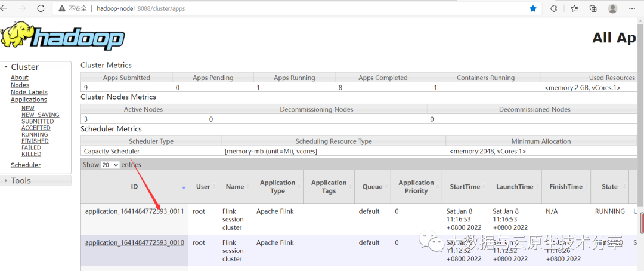Click the user profile avatar icon
Image resolution: width=644 pixels, height=271 pixels.
point(613,8)
